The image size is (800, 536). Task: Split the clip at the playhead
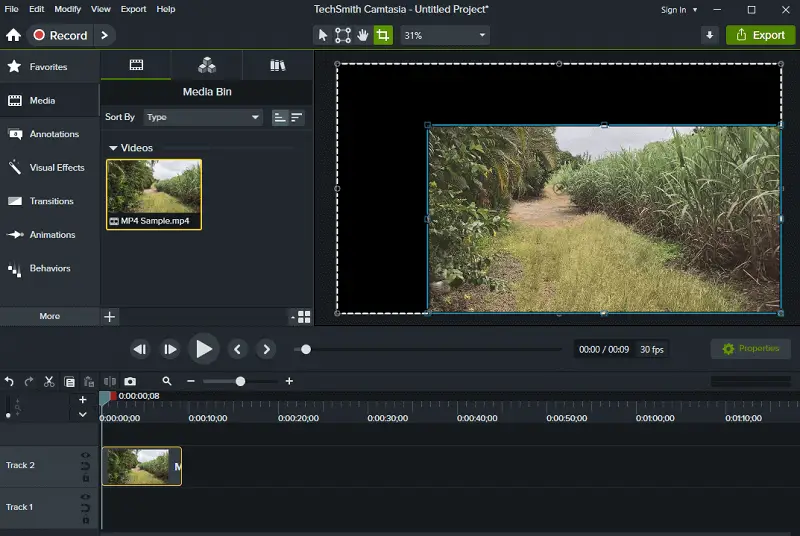(x=110, y=381)
